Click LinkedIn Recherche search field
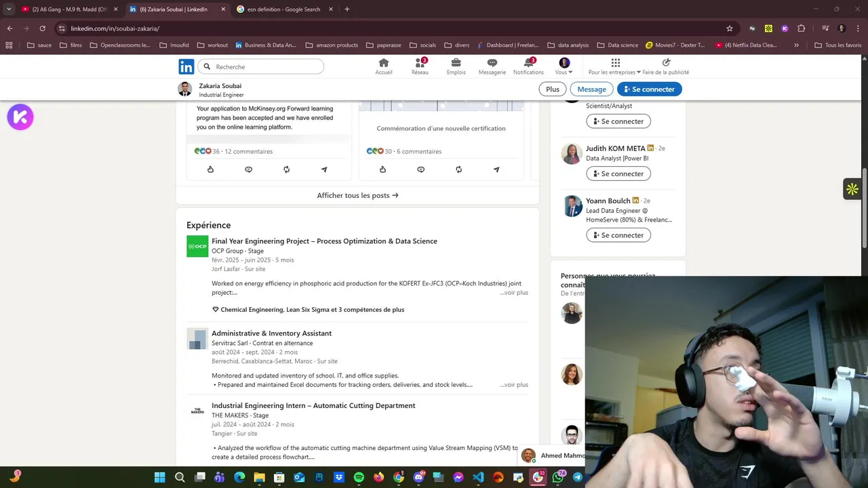Image resolution: width=868 pixels, height=488 pixels. [x=261, y=66]
